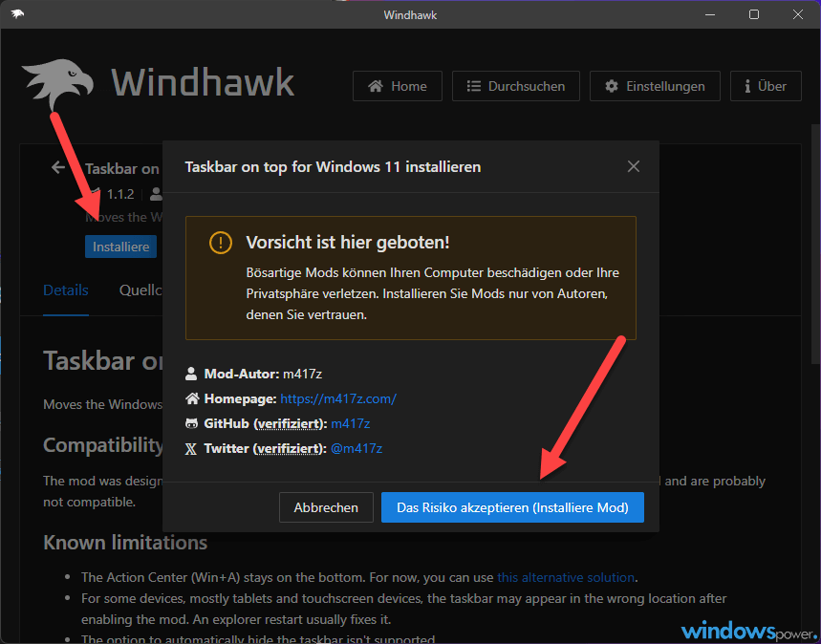Viewport: 821px width, 644px height.
Task: Click the orange warning exclamation icon
Action: 221,243
